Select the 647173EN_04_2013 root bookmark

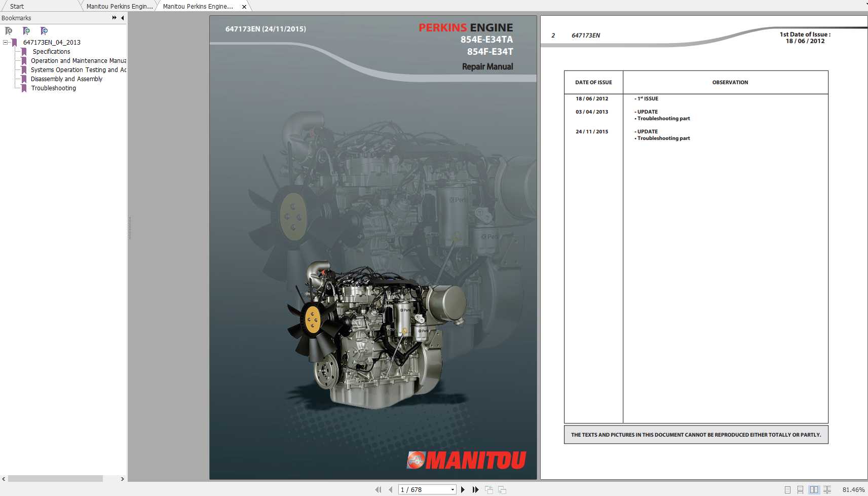tap(52, 43)
